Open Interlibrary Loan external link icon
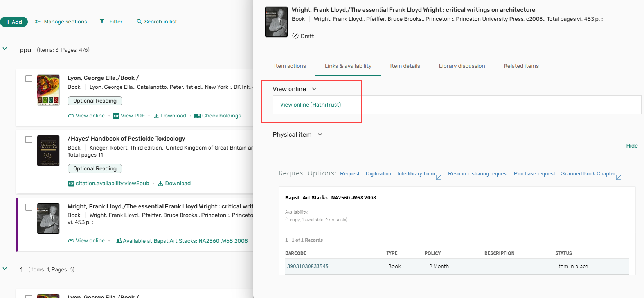 (x=439, y=177)
